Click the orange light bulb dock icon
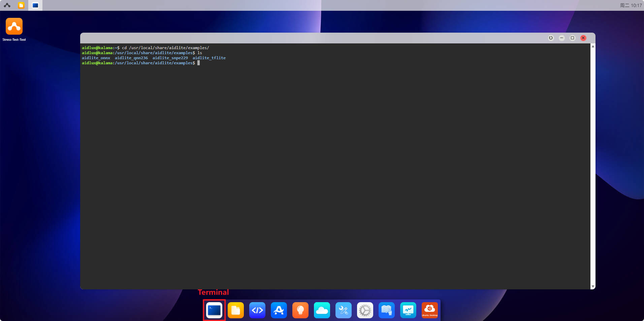 tap(300, 310)
